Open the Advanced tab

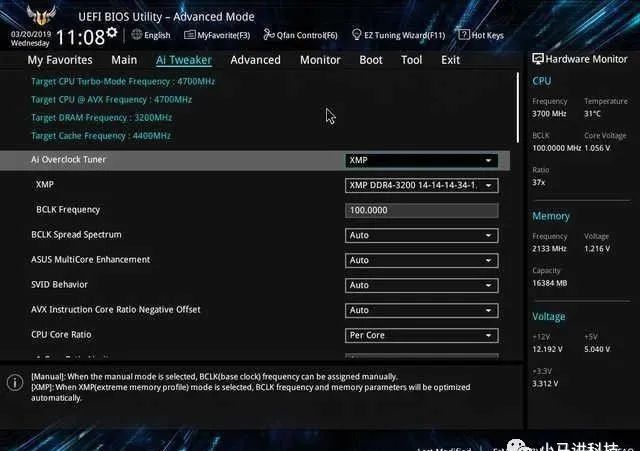(x=256, y=60)
